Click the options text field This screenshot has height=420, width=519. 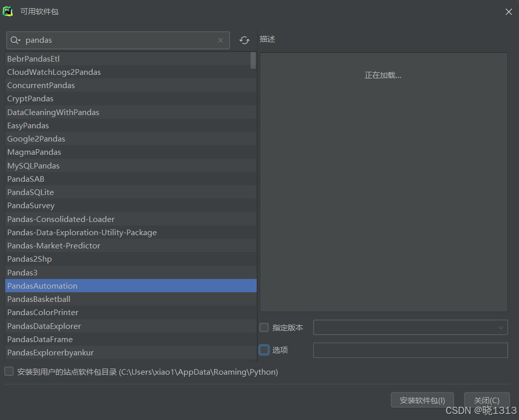tap(411, 350)
